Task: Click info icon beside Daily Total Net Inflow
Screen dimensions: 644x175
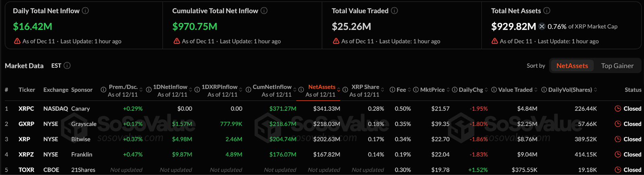Action: pos(85,11)
